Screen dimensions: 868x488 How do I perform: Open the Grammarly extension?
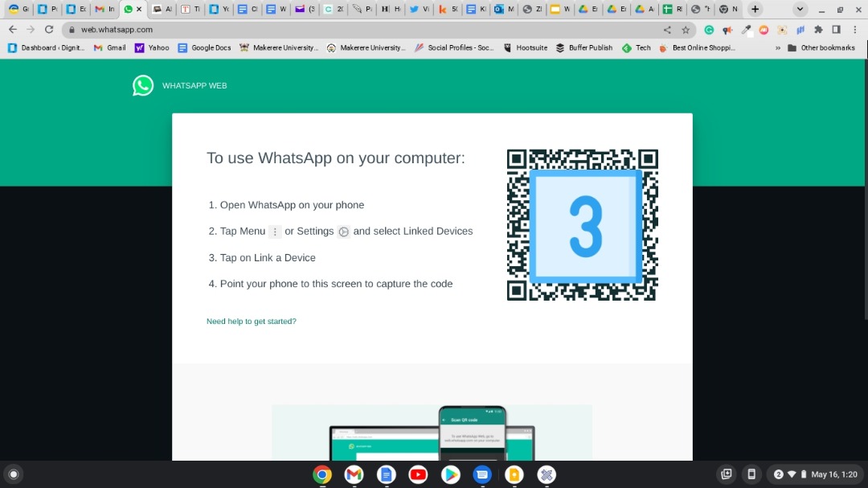[709, 30]
